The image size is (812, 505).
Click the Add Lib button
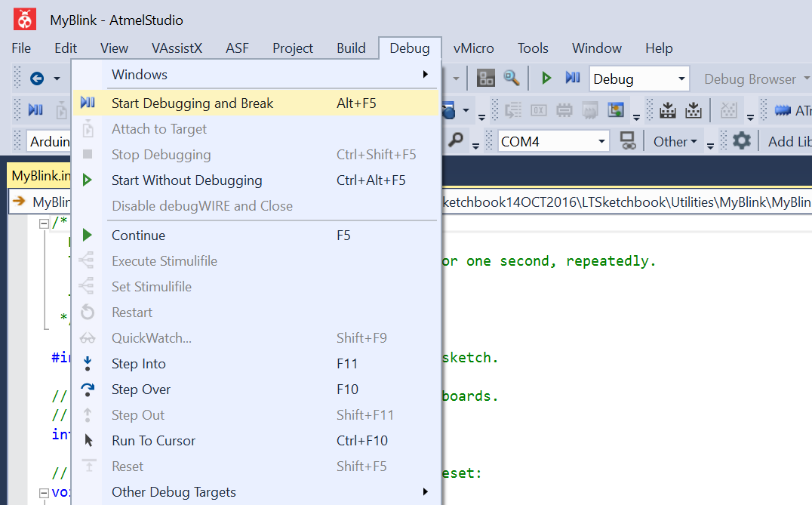(x=789, y=141)
